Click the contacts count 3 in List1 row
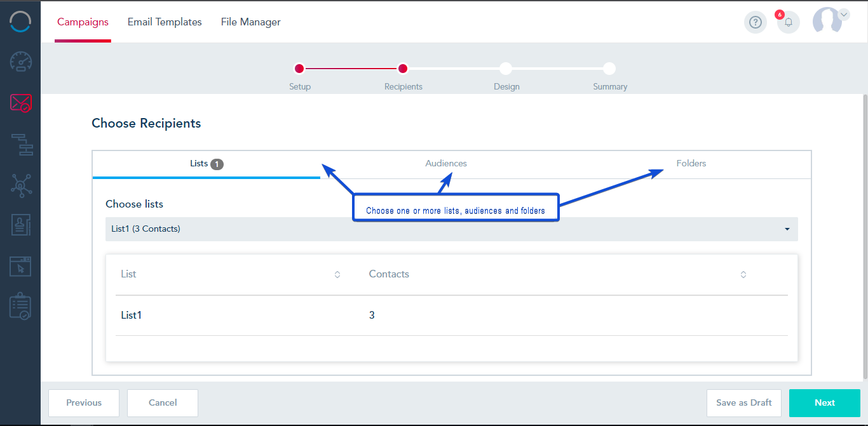This screenshot has width=868, height=426. (x=372, y=315)
